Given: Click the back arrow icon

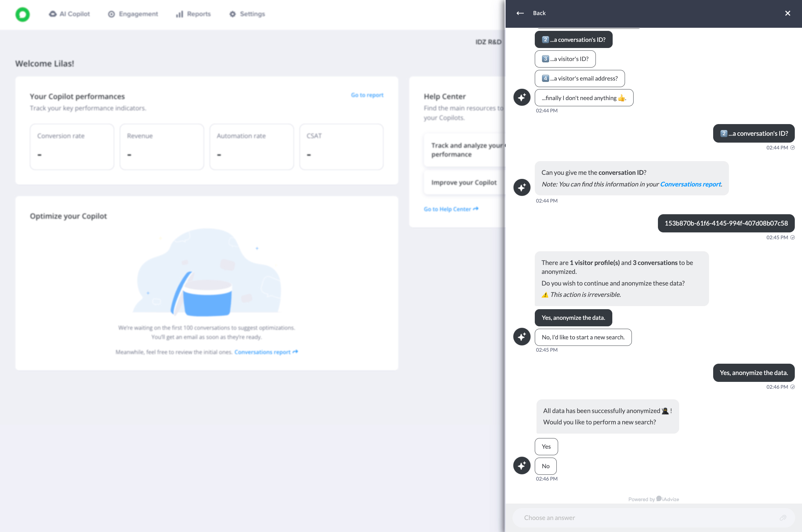Looking at the screenshot, I should [x=520, y=13].
